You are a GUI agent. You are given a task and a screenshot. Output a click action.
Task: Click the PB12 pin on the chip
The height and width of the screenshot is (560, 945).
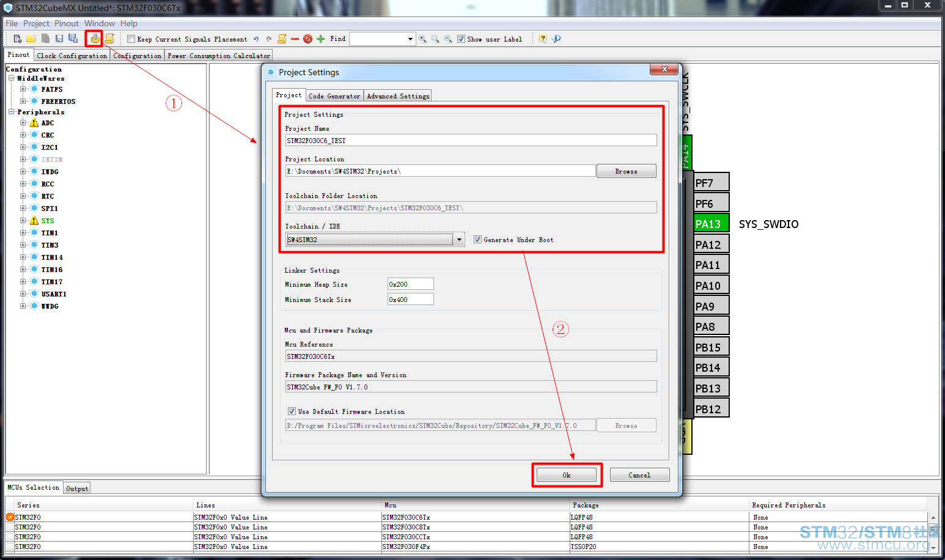(712, 409)
